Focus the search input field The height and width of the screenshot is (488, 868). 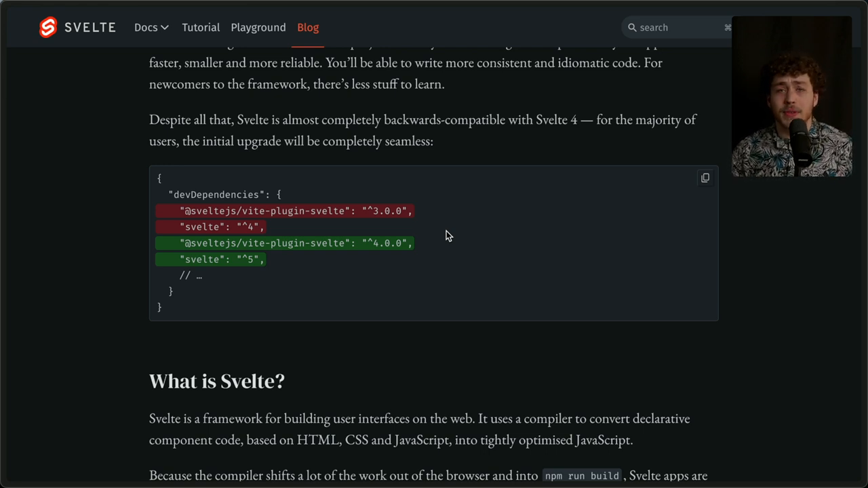(x=678, y=28)
